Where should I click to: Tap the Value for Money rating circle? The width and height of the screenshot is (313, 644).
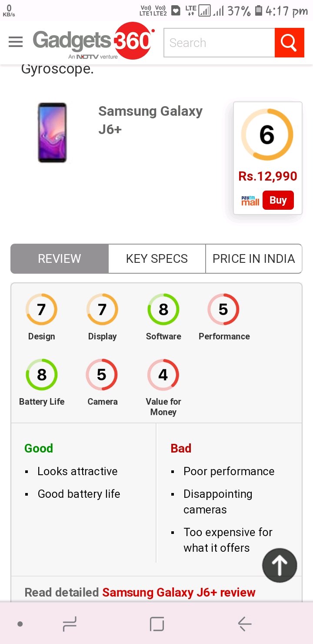point(163,375)
